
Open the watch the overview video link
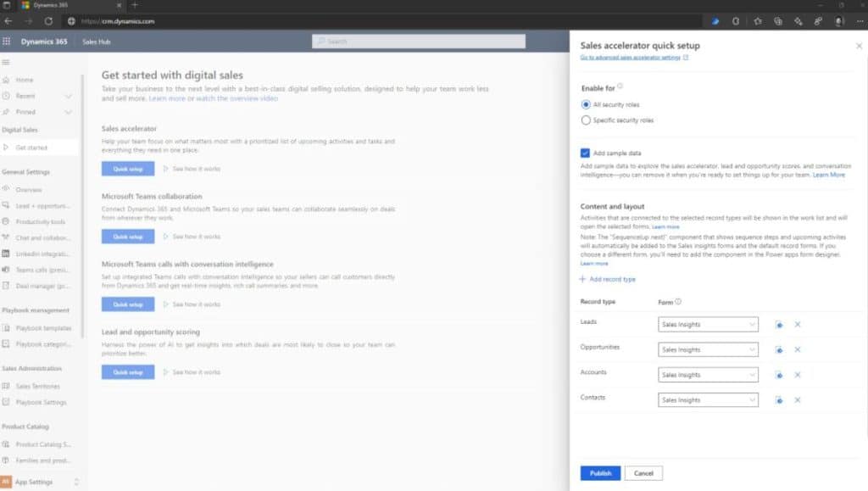(x=237, y=98)
